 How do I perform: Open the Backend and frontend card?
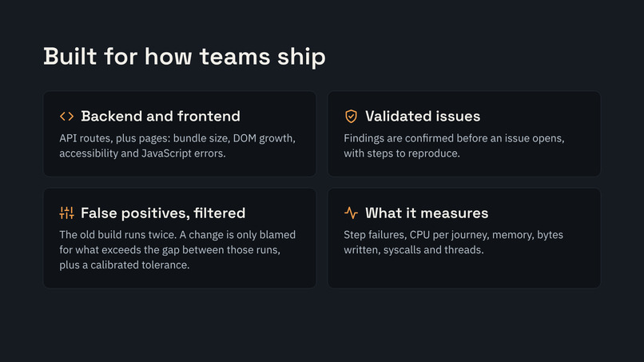coord(180,134)
